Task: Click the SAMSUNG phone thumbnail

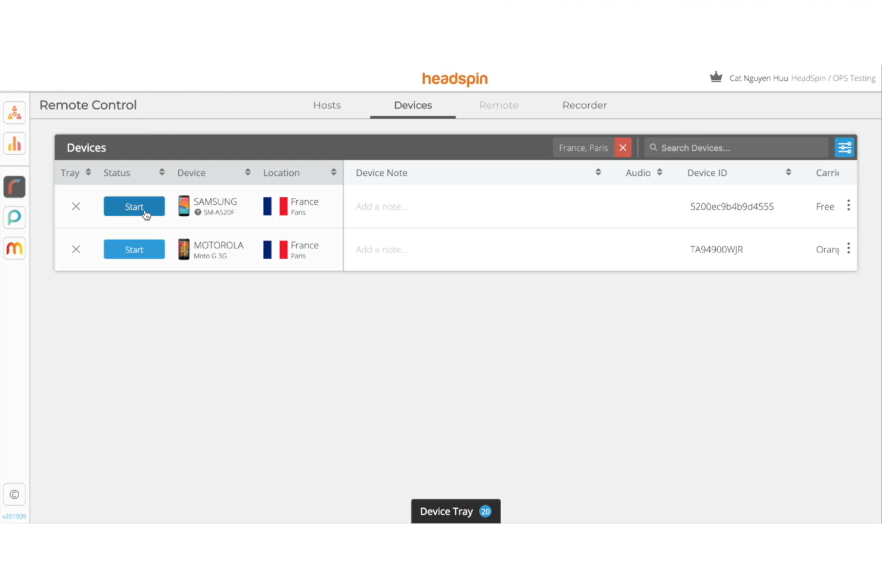Action: 184,206
